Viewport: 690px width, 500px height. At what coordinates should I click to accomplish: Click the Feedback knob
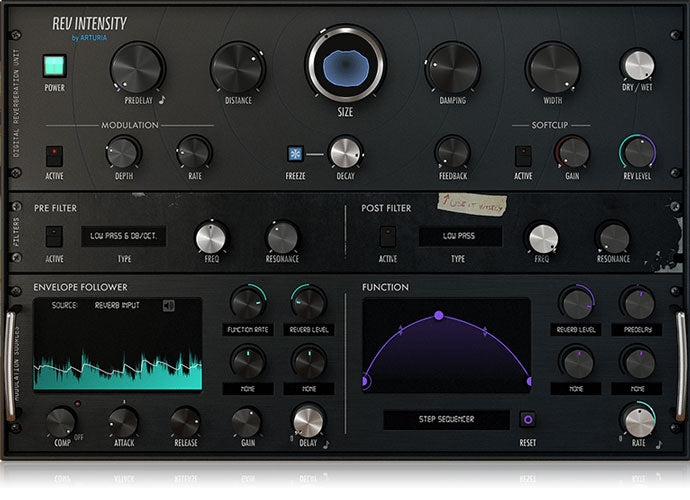[453, 153]
